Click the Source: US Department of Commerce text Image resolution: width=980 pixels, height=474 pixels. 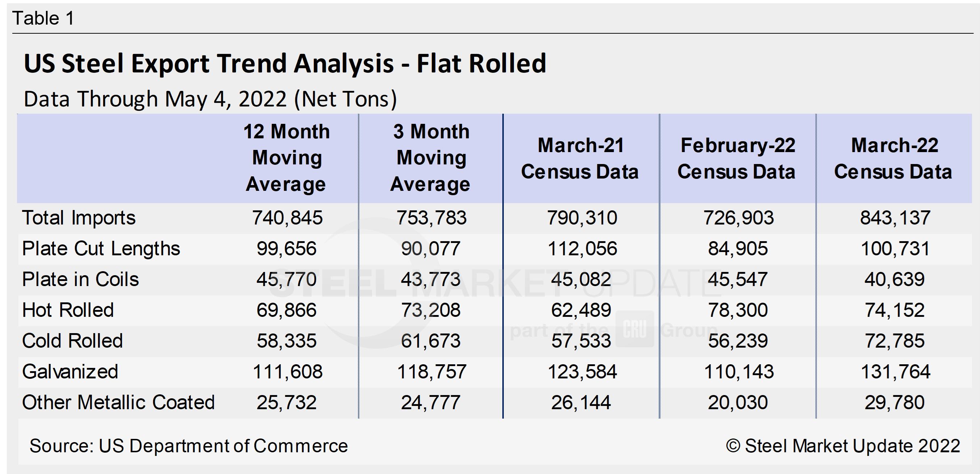(x=189, y=446)
